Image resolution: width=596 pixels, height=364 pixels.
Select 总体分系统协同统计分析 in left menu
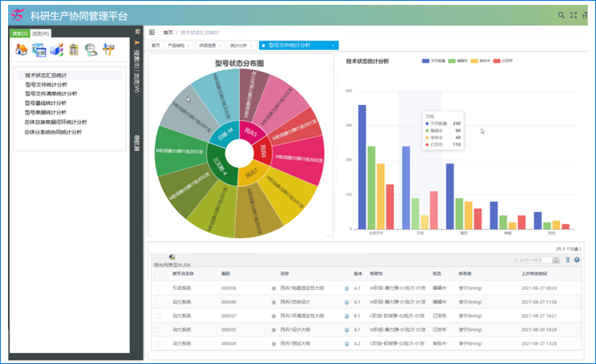[53, 132]
